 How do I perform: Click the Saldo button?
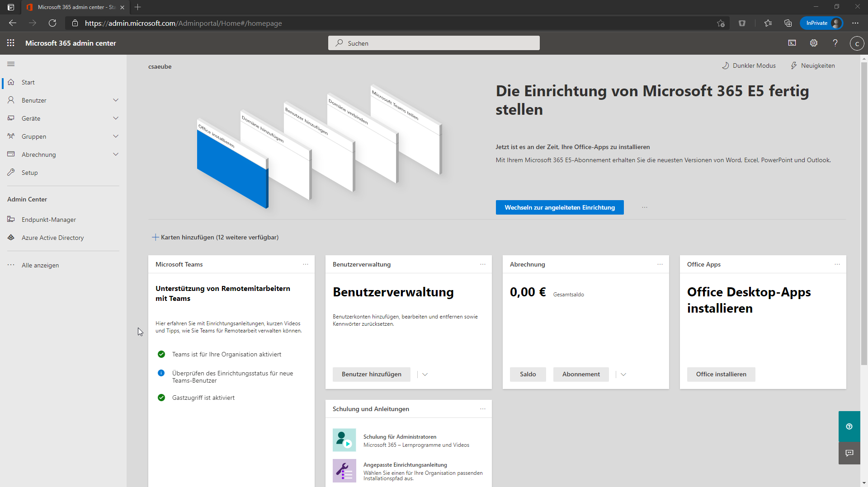(528, 375)
